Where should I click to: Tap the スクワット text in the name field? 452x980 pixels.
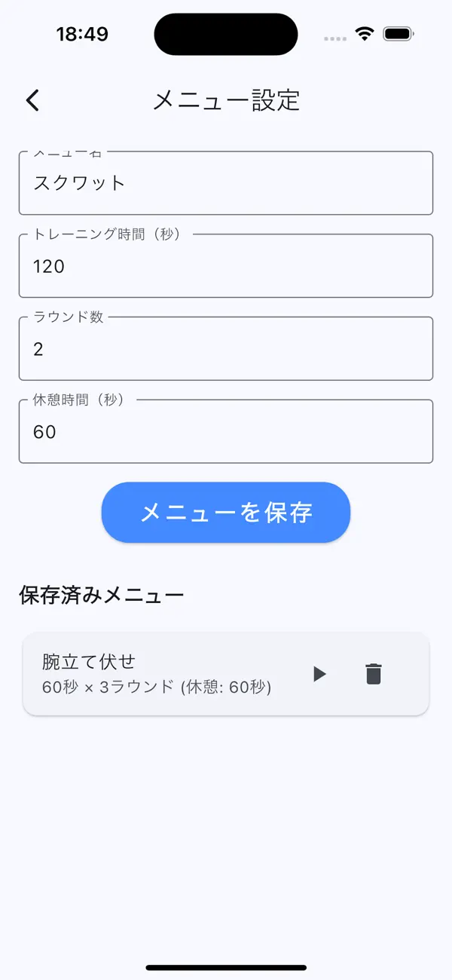click(76, 182)
